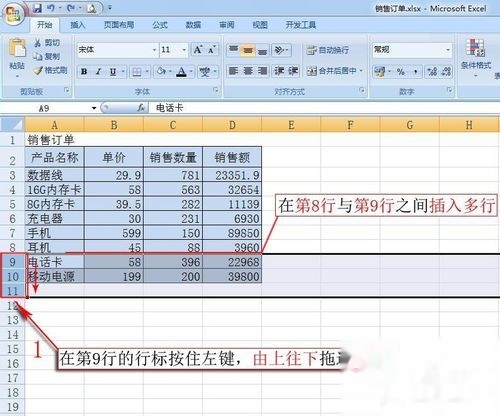Expand the Name Box dropdown arrow

coord(94,108)
